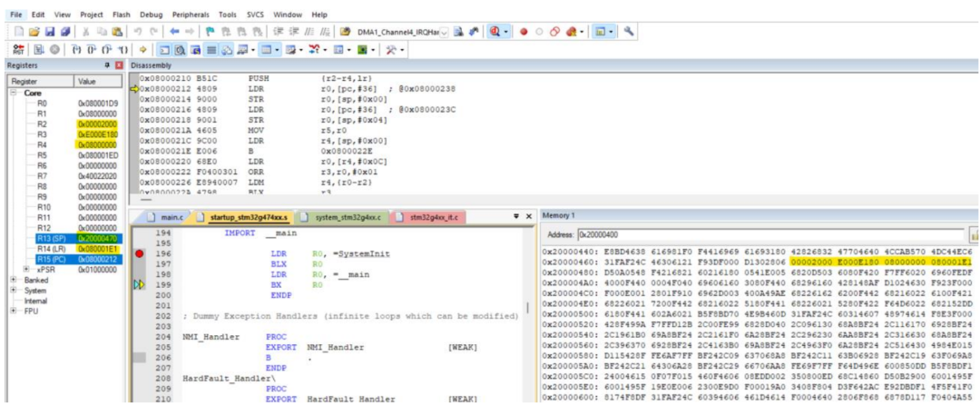Click the Stop execution icon
The width and height of the screenshot is (980, 406).
(x=54, y=49)
